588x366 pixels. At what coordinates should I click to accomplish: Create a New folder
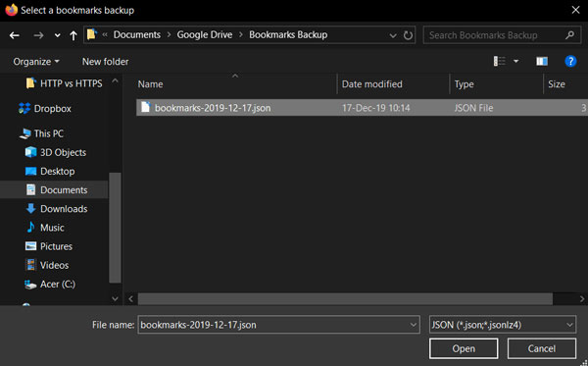click(x=106, y=62)
